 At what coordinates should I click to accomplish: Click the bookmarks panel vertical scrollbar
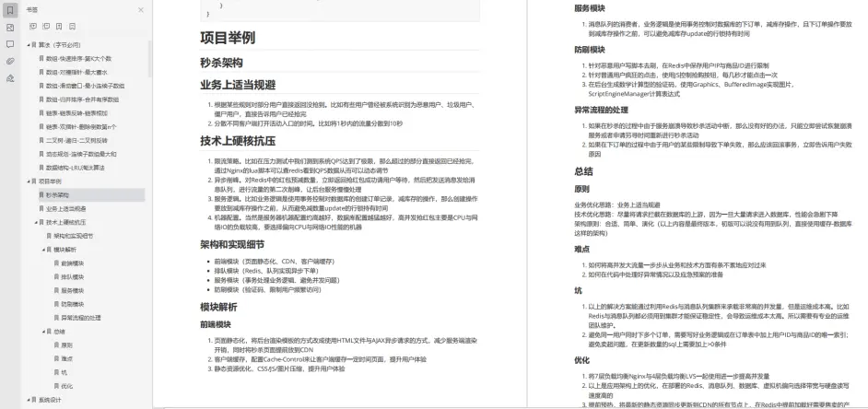tap(149, 58)
